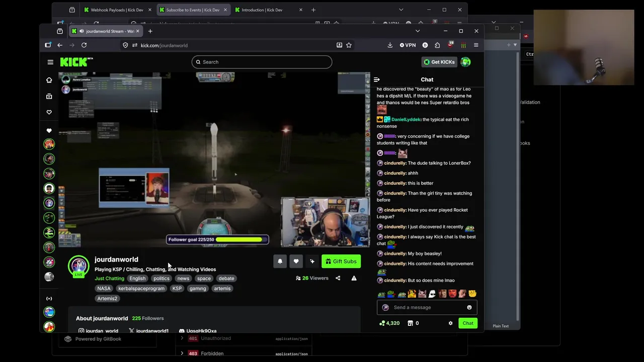Viewport: 644px width, 362px height.
Task: Share the stream via share icon
Action: click(x=338, y=278)
